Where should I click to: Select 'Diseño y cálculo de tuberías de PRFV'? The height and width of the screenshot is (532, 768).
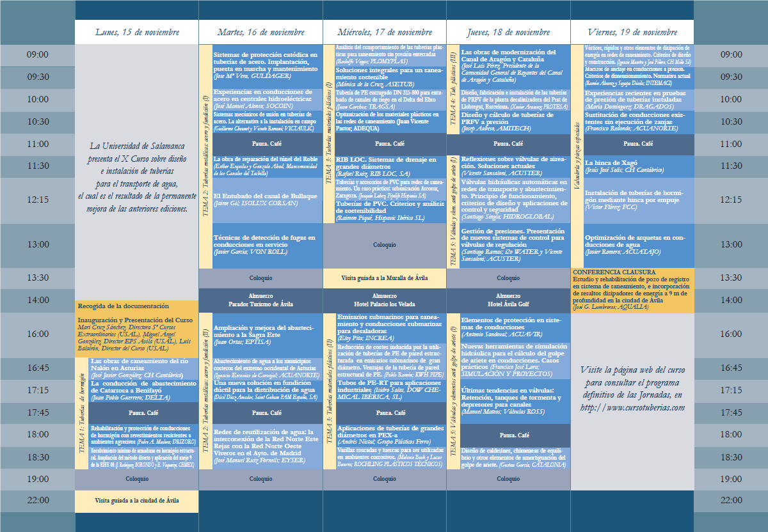pos(515,121)
